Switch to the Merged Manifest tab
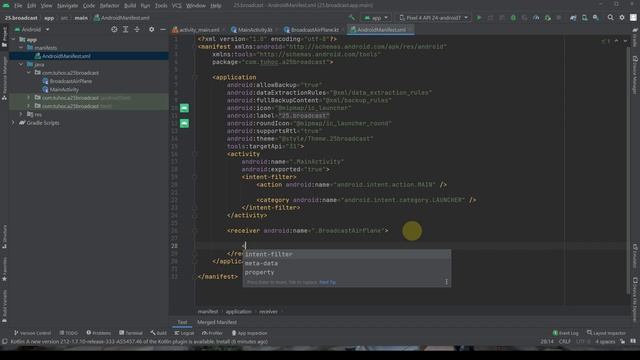The width and height of the screenshot is (640, 360). pyautogui.click(x=217, y=322)
